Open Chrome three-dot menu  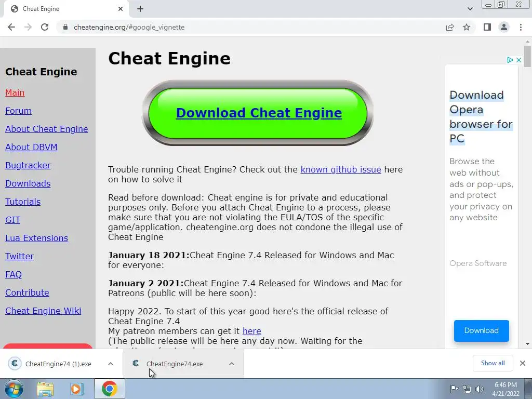pos(521,27)
